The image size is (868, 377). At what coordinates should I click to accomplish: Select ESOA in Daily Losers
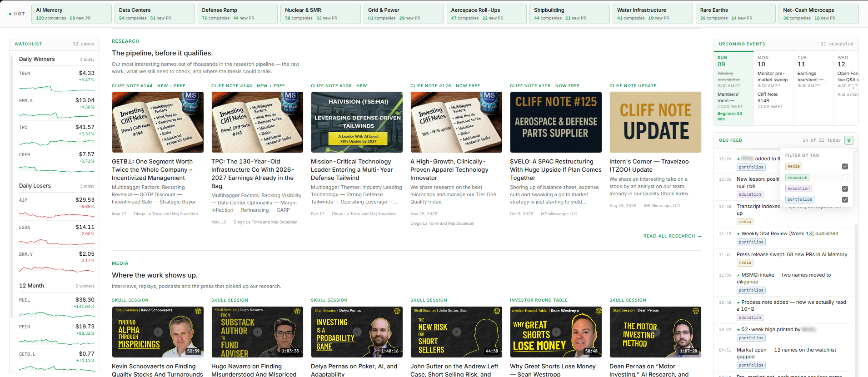coord(57,234)
